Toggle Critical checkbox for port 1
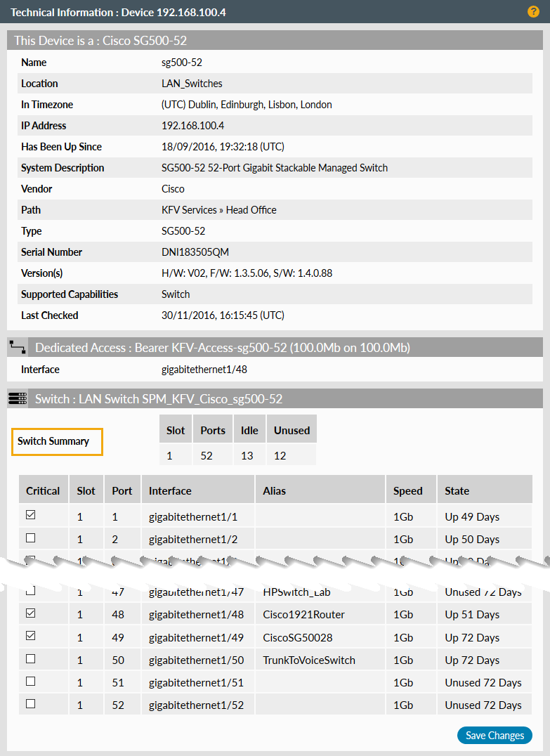Screen dimensions: 550x756 (30, 516)
